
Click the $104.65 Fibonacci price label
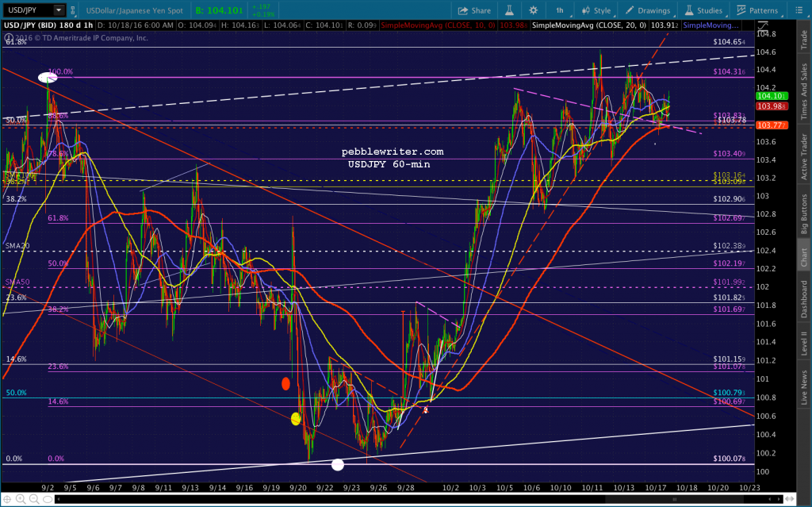[730, 42]
